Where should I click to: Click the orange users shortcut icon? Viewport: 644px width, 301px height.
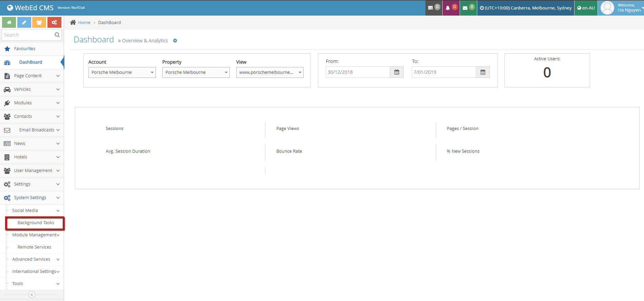[39, 22]
